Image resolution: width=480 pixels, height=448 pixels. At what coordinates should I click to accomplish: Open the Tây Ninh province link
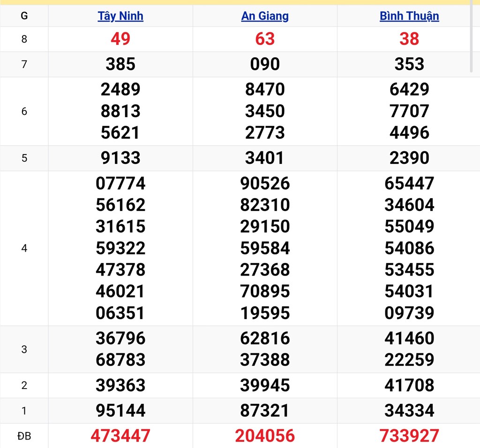120,16
